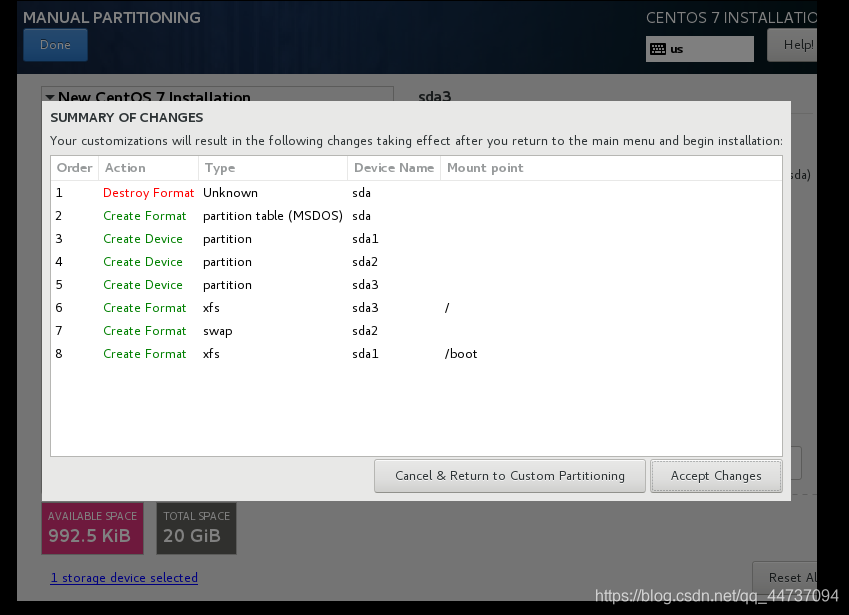This screenshot has height=615, width=849.
Task: Click the keyboard layout icon
Action: [658, 49]
